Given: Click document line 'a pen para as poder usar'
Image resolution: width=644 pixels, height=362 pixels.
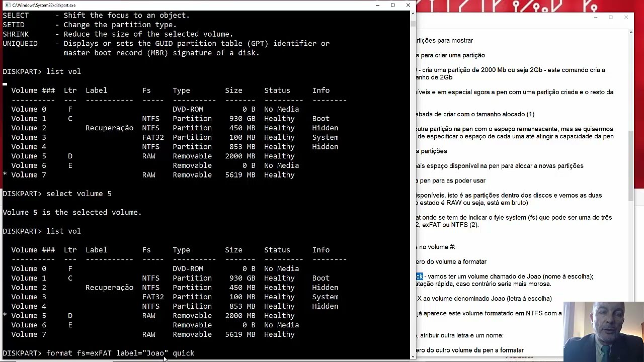Looking at the screenshot, I should 451,180.
